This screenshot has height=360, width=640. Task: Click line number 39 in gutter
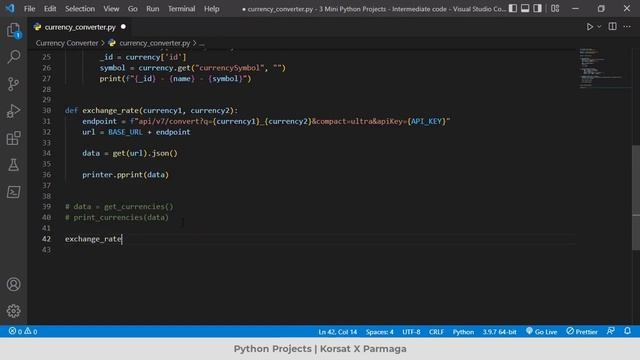(47, 207)
